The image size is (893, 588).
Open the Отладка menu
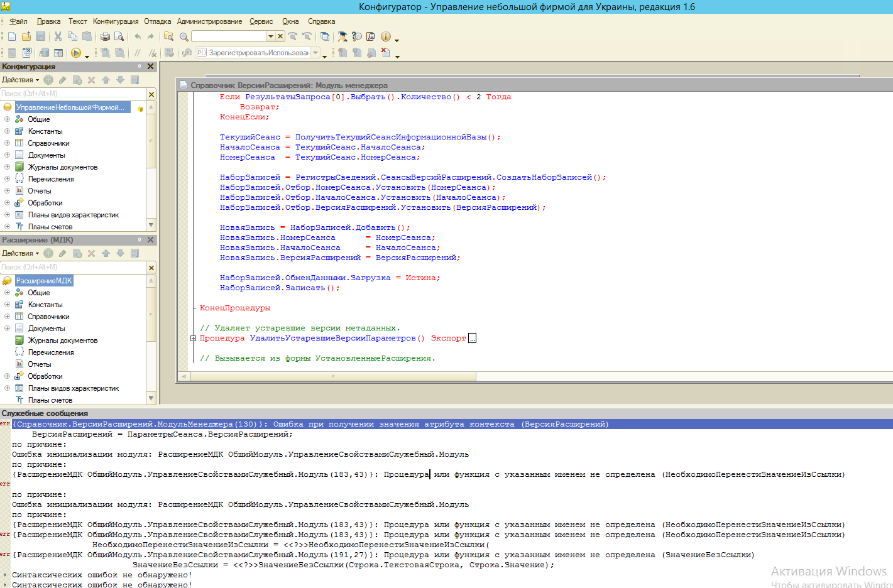click(157, 21)
